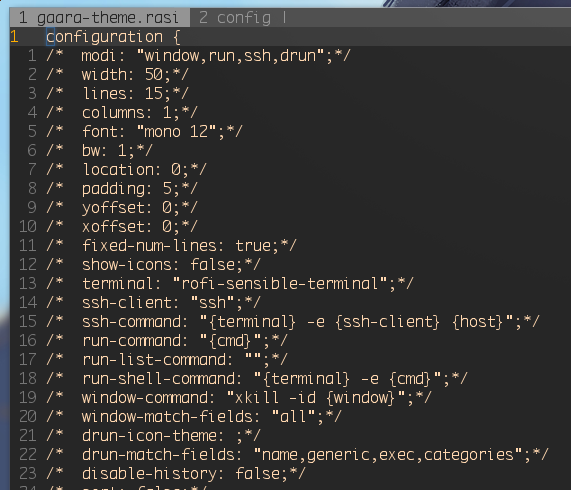Click the run-shell-command line

click(257, 379)
